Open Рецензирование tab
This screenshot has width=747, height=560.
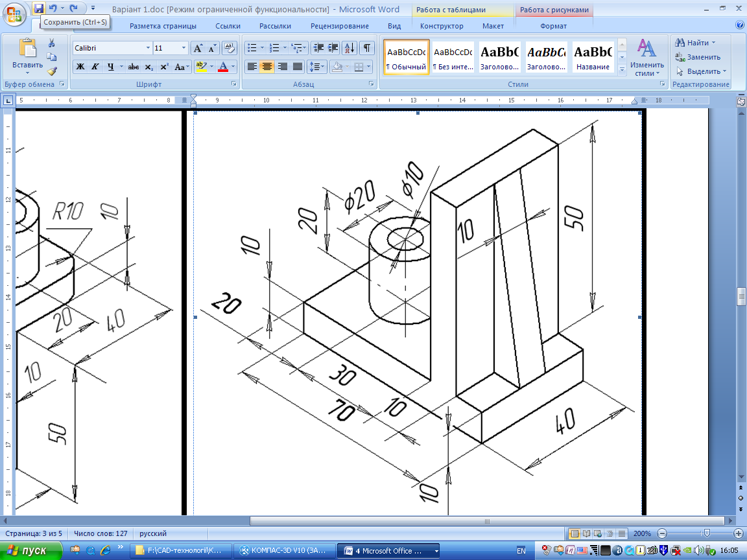click(340, 26)
